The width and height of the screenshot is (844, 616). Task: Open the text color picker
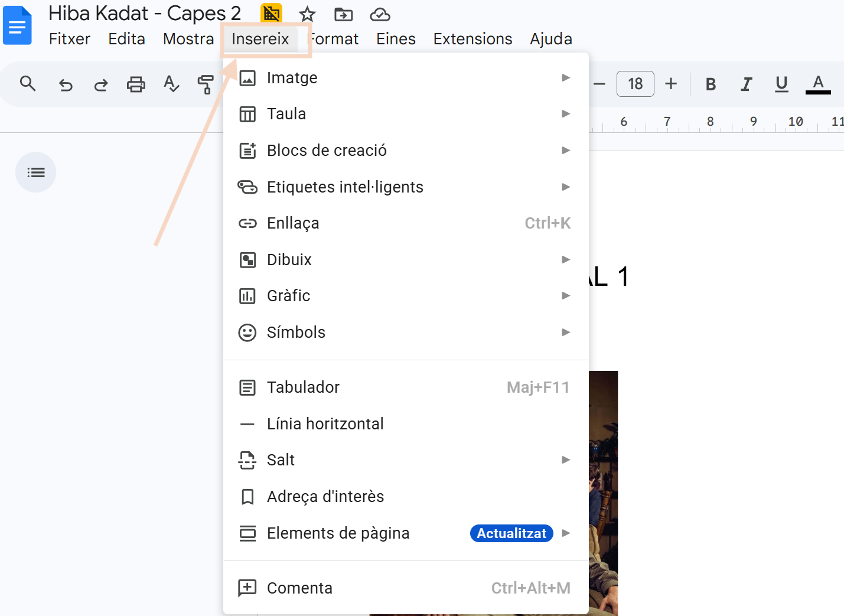tap(818, 84)
